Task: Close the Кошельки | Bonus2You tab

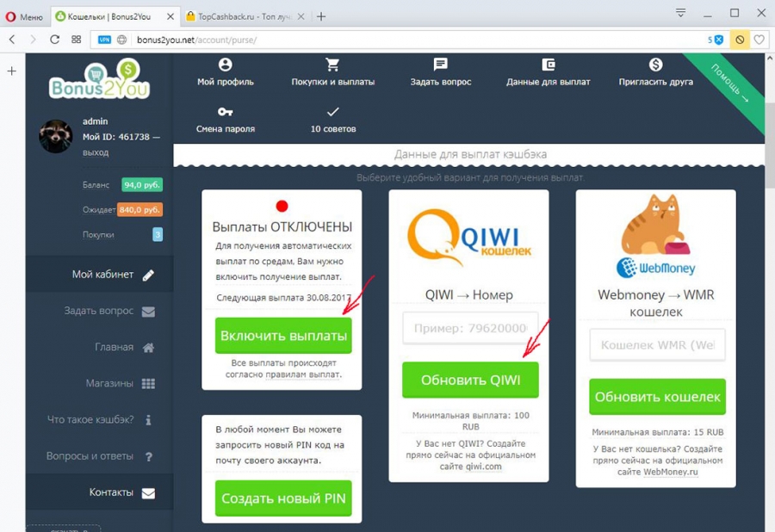Action: 170,17
